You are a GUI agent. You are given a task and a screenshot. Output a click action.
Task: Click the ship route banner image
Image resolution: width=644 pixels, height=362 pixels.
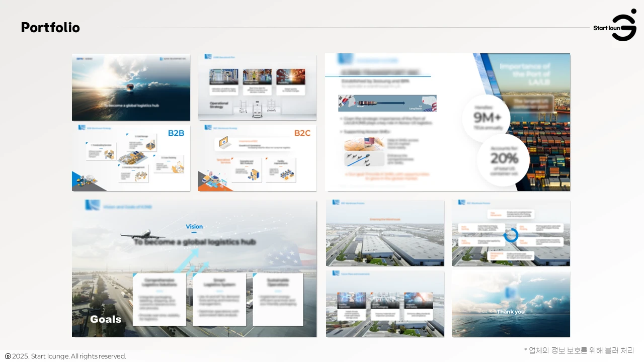(x=387, y=103)
